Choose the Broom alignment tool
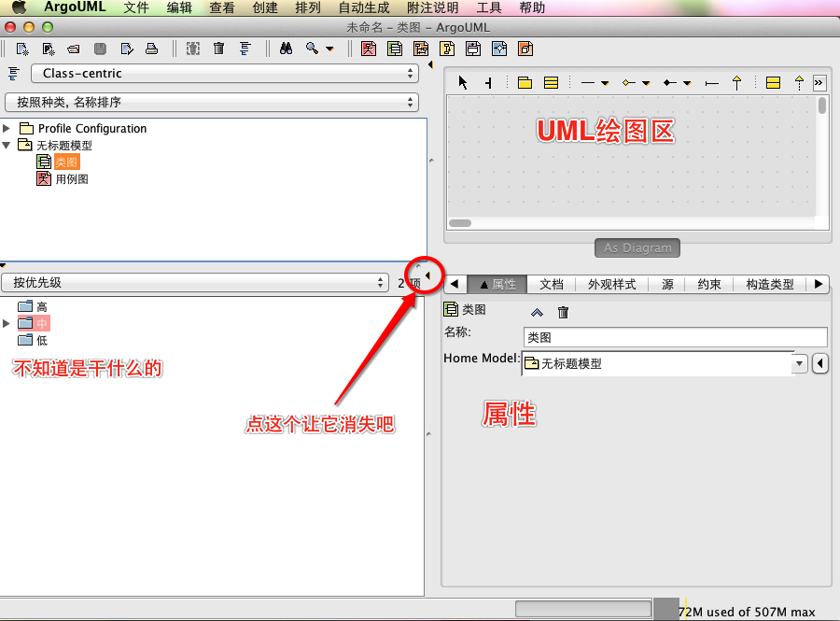Screen dimensions: 840x621 [488, 82]
